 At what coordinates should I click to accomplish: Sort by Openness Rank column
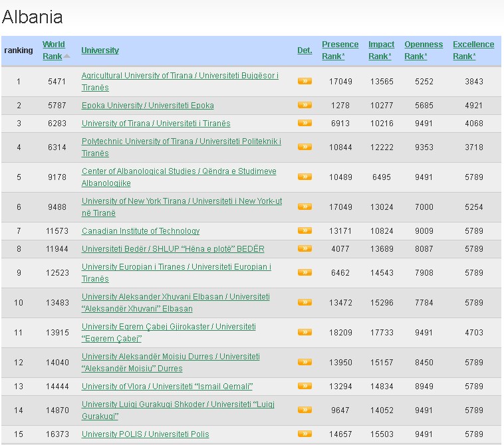(x=424, y=50)
